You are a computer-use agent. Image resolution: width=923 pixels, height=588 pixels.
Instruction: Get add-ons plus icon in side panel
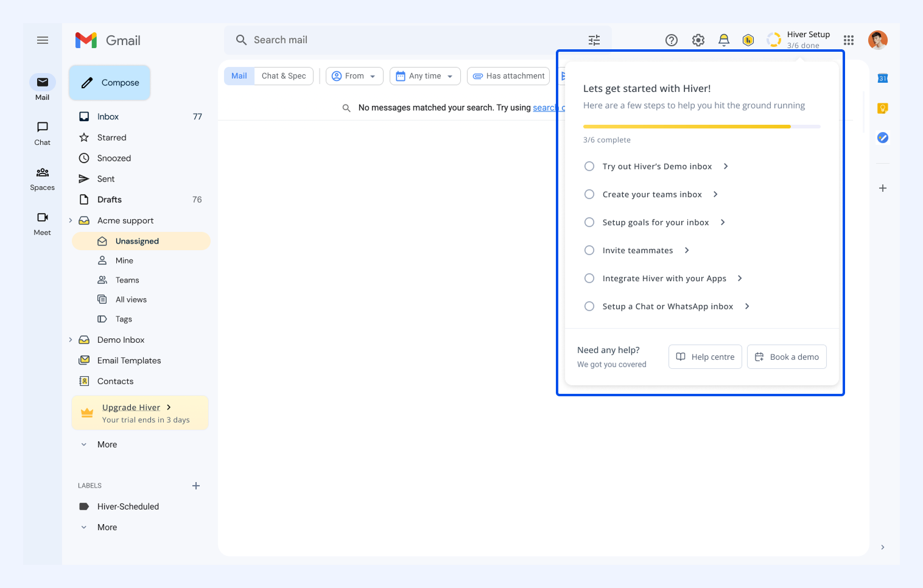883,188
